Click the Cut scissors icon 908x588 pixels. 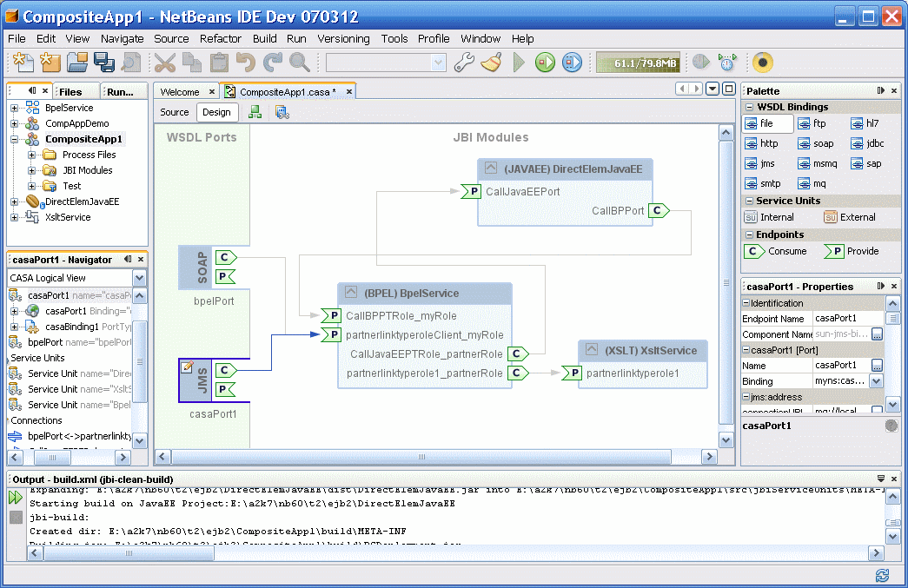(x=165, y=63)
